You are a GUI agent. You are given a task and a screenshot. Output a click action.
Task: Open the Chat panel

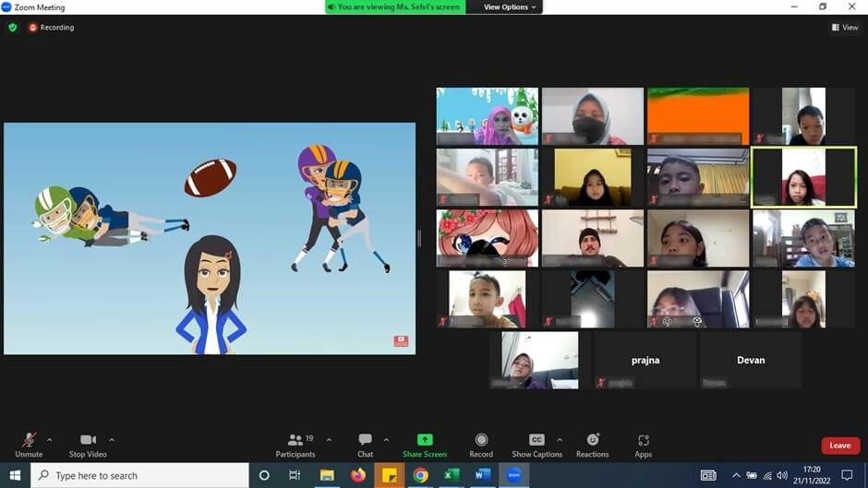point(365,444)
